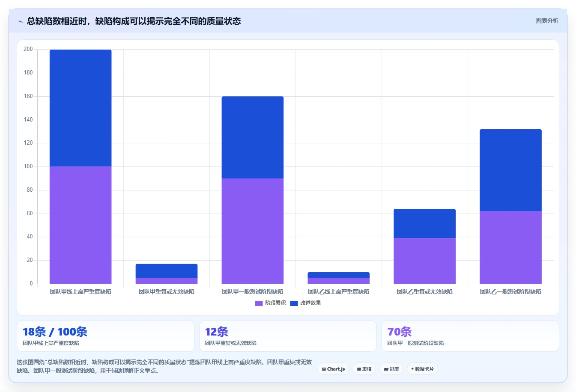
Task: Click the chart title 总缺陷数相近时 heading
Action: [x=134, y=21]
